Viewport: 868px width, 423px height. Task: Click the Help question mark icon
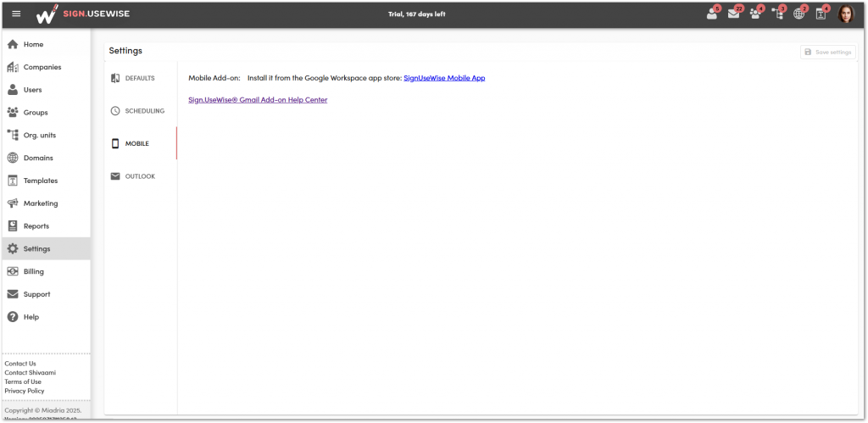pyautogui.click(x=13, y=317)
